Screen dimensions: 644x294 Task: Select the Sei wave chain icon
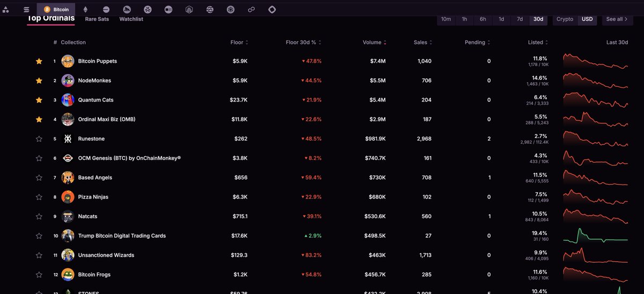pos(210,10)
